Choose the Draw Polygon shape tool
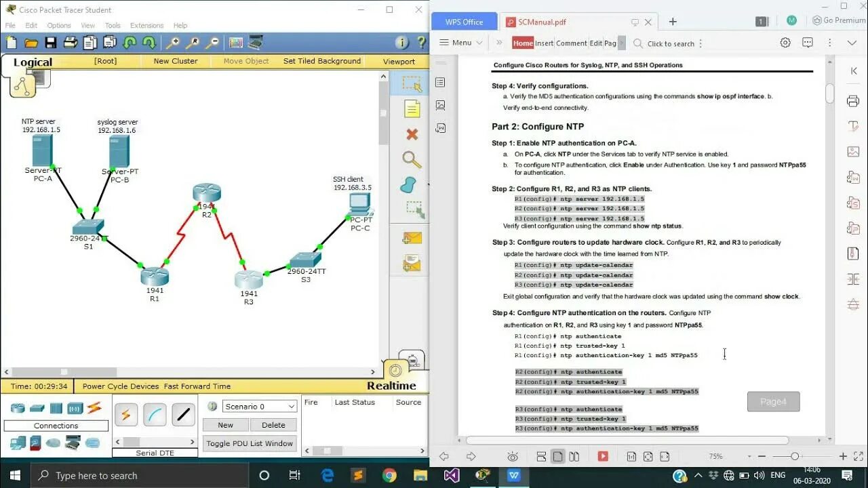The width and height of the screenshot is (868, 488). pos(408,184)
